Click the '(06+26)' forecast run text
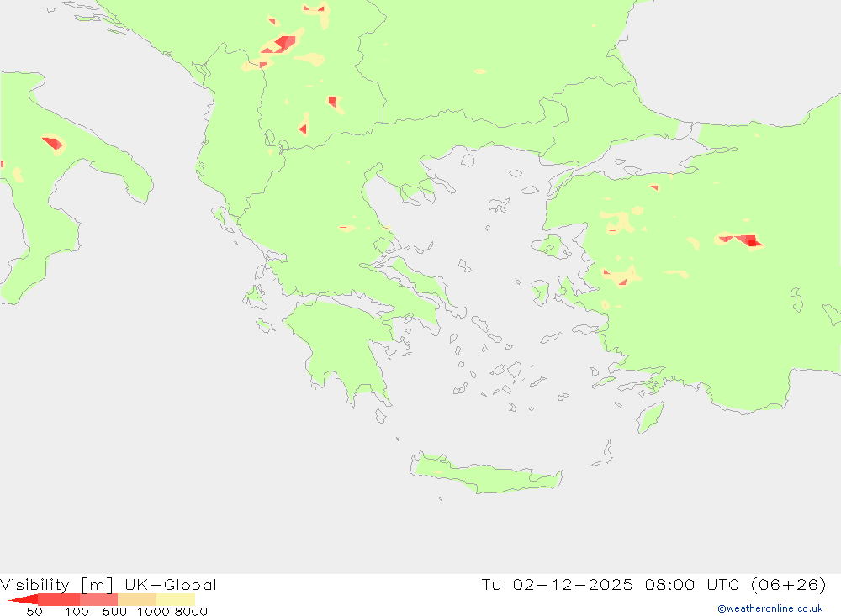This screenshot has width=841, height=616. pos(789,584)
